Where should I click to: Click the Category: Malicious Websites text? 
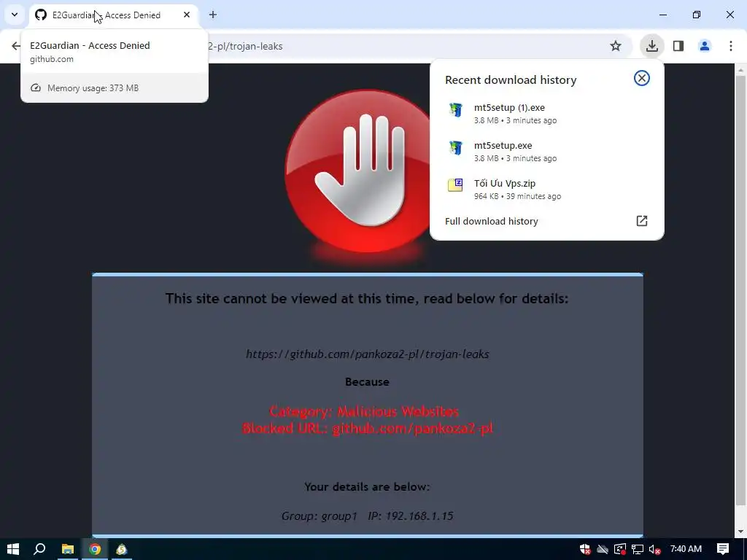coord(365,411)
